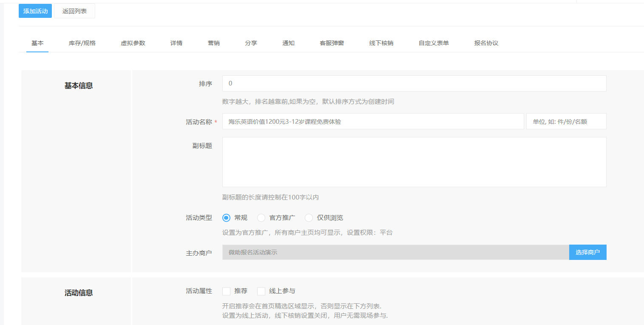Switch to the 客服弹窗 tab
Screen dimensions: 644x325
(x=331, y=43)
